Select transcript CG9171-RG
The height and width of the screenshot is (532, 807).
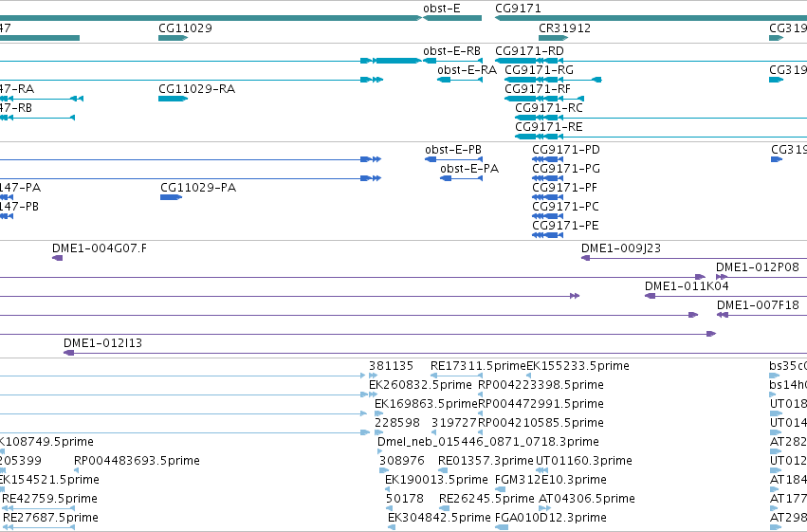[553, 80]
